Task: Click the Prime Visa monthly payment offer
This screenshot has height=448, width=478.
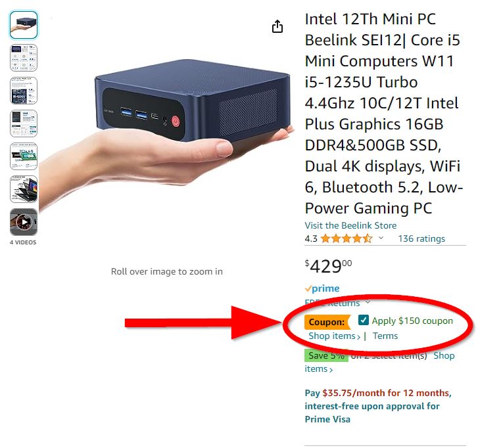Action: (378, 406)
